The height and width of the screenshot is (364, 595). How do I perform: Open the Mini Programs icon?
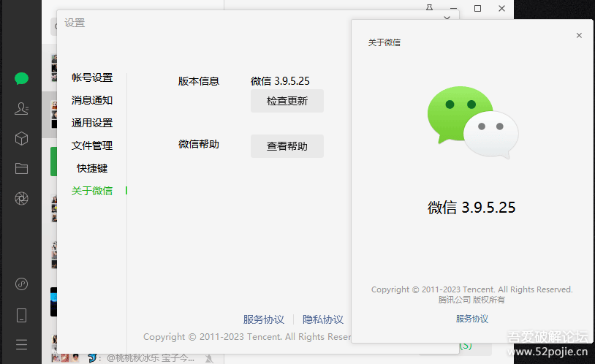point(21,284)
